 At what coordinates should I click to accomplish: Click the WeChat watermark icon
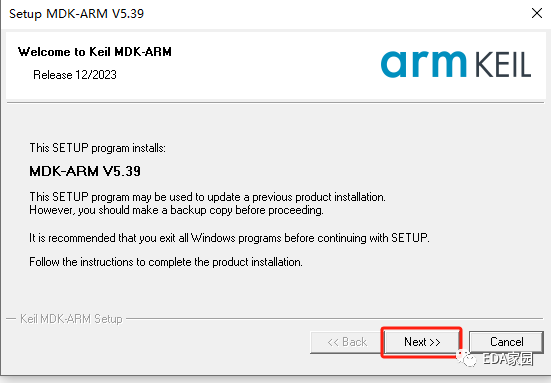pos(466,358)
